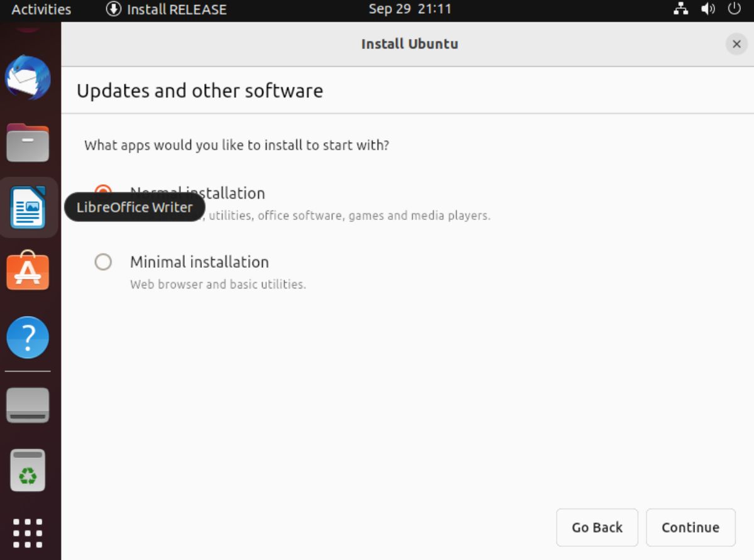Open Ubuntu Software from the dock

(x=28, y=272)
